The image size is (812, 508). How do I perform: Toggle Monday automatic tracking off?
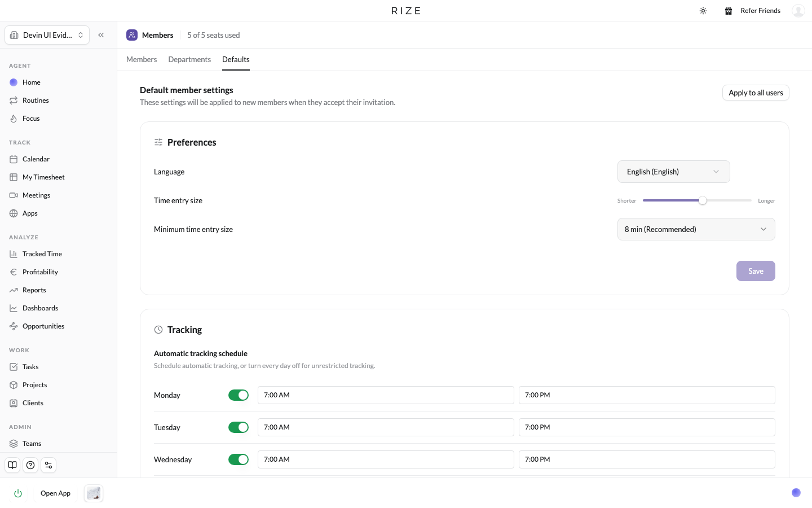point(239,395)
